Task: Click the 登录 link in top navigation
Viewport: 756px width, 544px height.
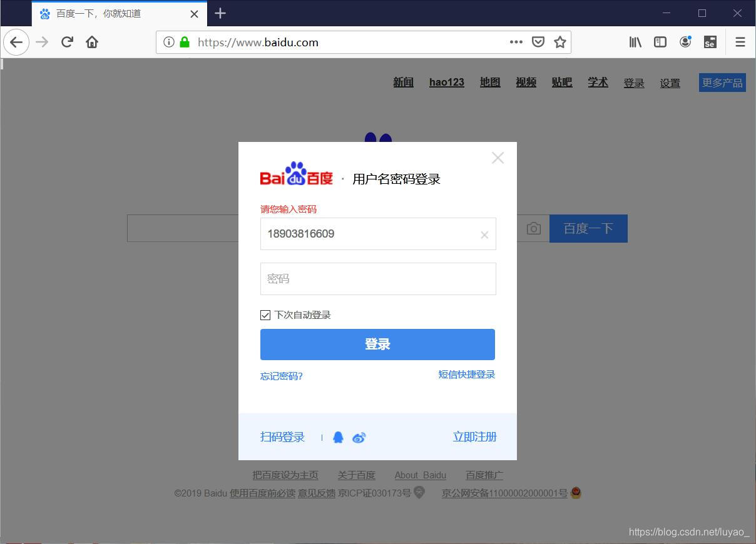Action: pos(634,83)
